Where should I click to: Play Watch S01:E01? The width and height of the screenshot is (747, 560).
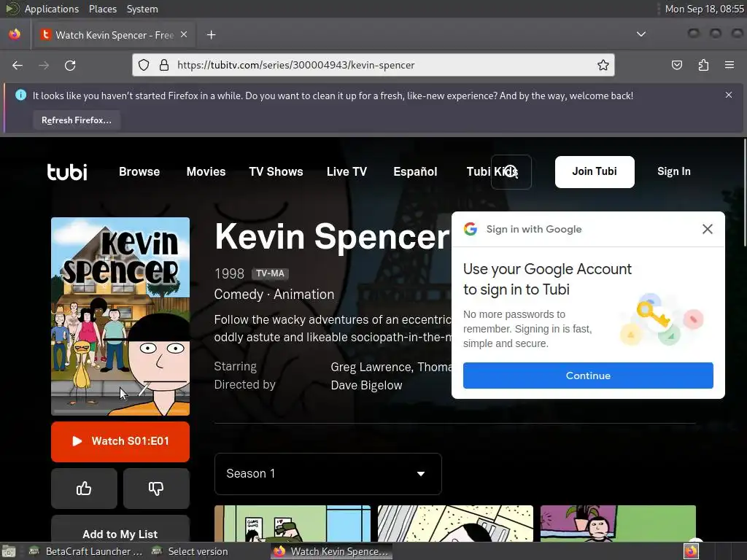[120, 441]
